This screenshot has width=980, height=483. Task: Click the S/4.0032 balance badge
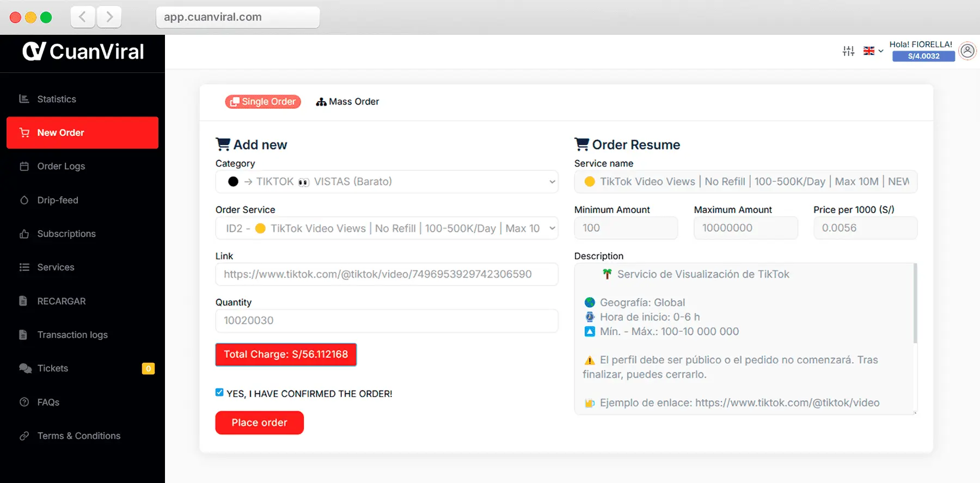923,56
